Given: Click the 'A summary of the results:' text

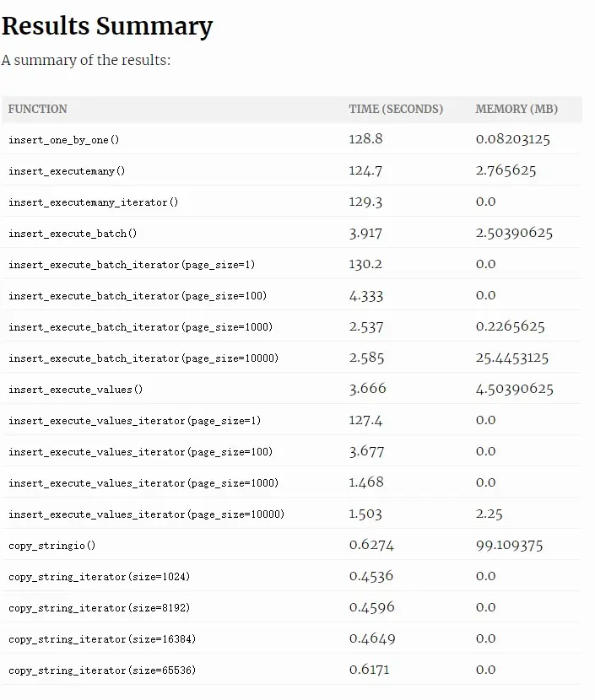Looking at the screenshot, I should [86, 60].
